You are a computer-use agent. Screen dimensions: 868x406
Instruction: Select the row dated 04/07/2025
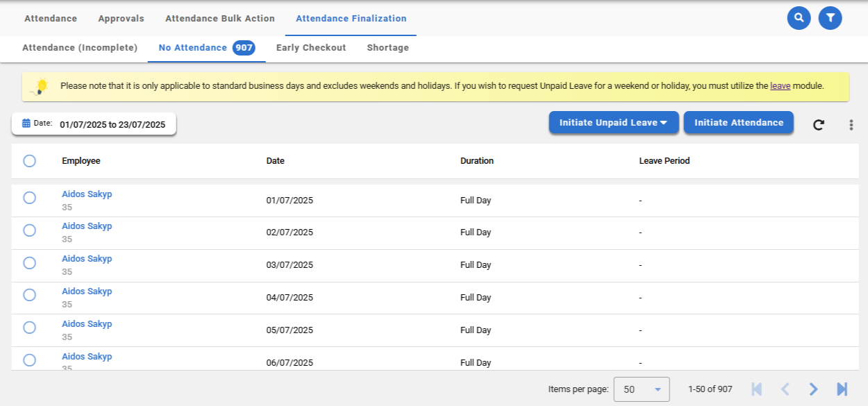tap(29, 295)
